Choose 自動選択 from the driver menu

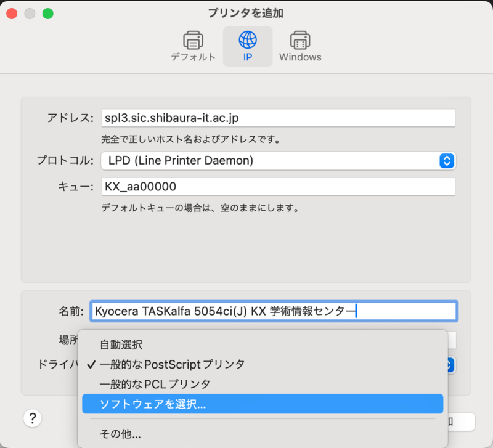(121, 345)
